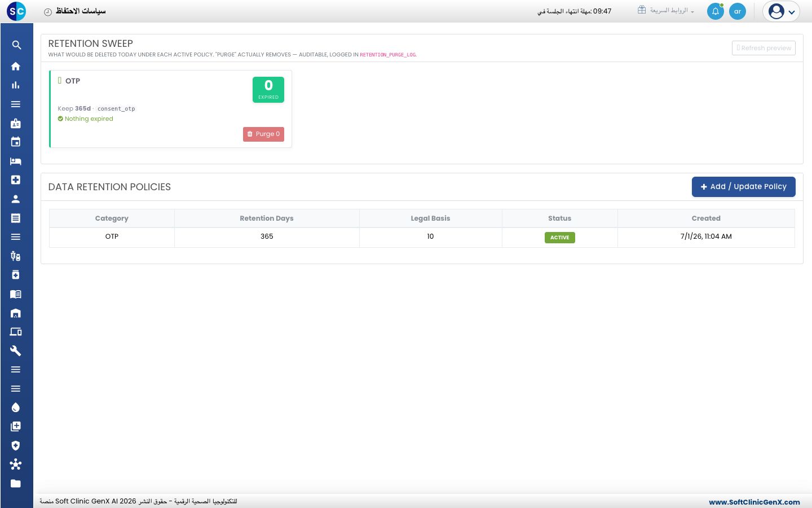Viewport: 812px width, 508px height.
Task: Click the RETENTION SWEEP heading
Action: (x=91, y=43)
